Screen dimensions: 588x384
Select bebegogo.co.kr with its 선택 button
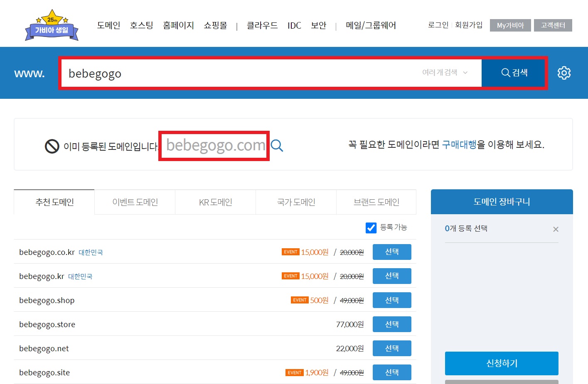pos(391,252)
